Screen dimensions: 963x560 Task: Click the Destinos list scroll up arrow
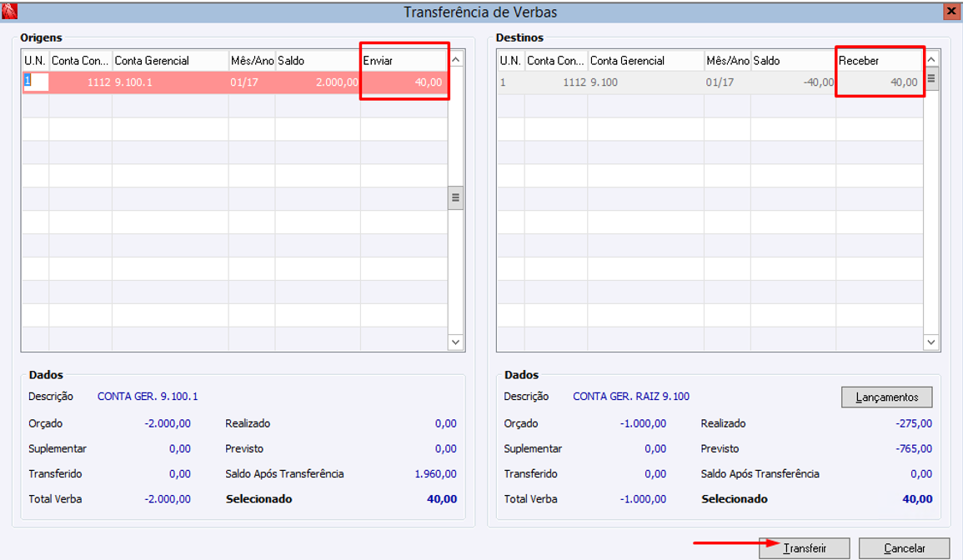pyautogui.click(x=931, y=59)
